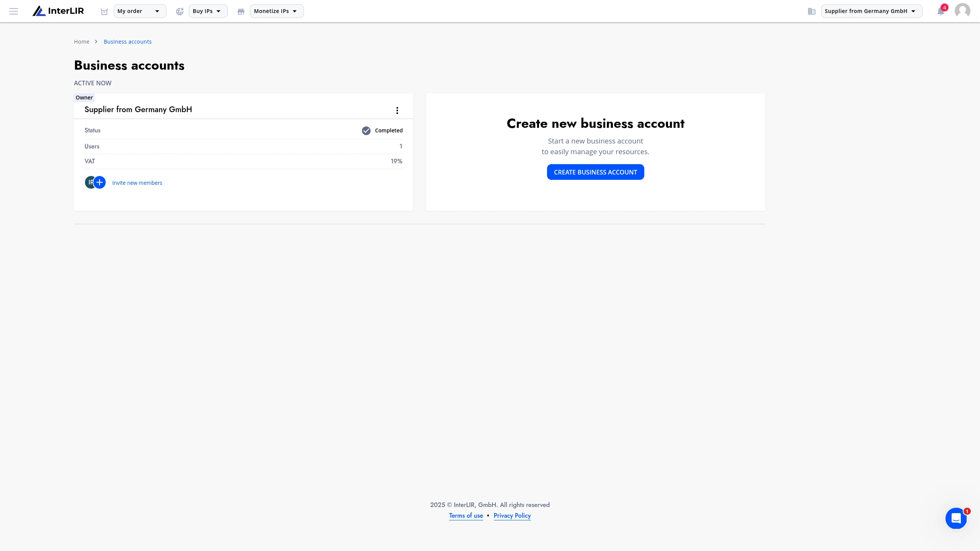This screenshot has width=980, height=551.
Task: Open the live chat widget
Action: point(956,518)
